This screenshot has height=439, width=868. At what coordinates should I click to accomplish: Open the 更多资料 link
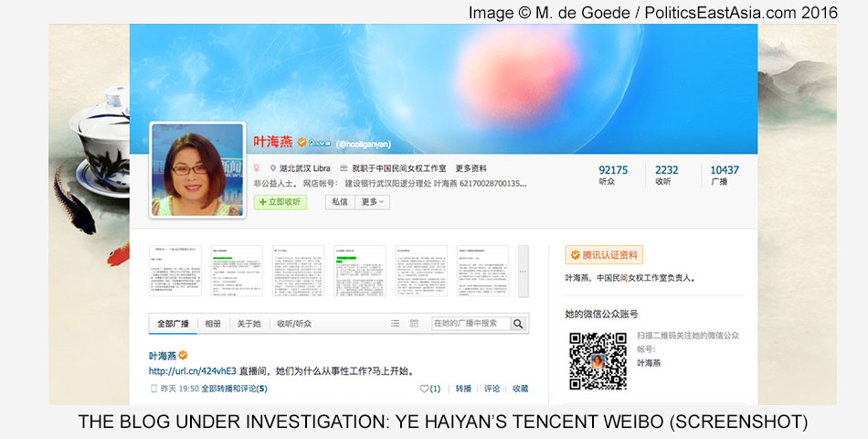tap(471, 168)
